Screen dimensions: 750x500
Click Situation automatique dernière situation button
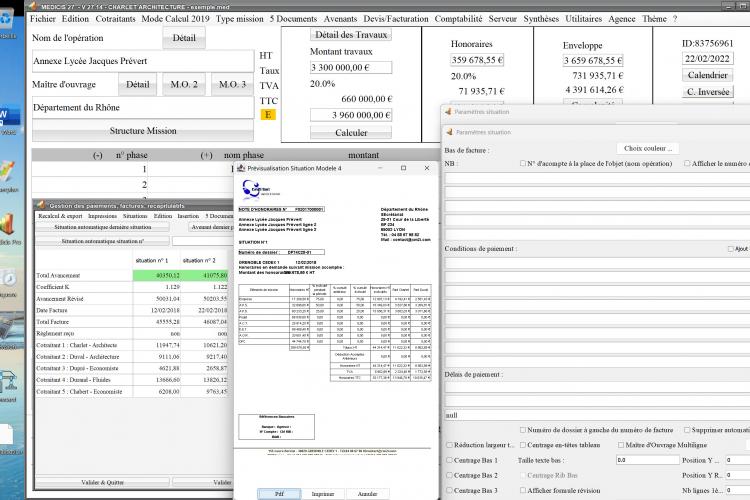[x=102, y=227]
